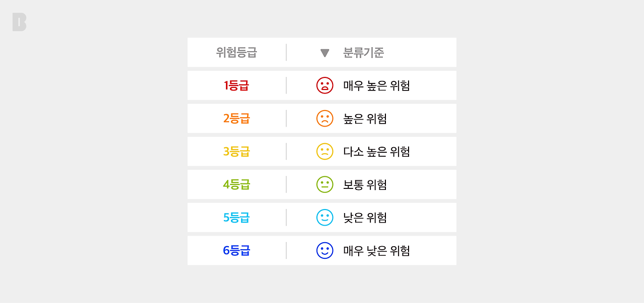
Task: Click the red 1등급 label
Action: point(236,85)
